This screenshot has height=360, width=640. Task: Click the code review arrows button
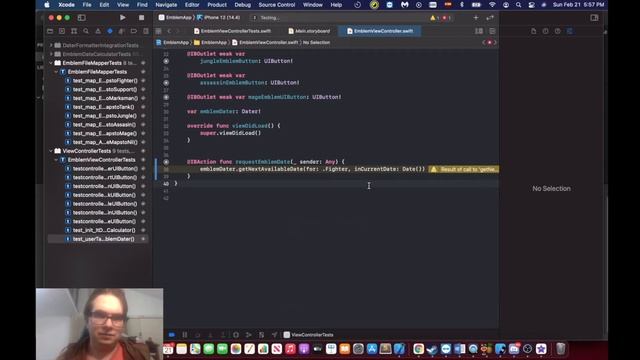490,18
